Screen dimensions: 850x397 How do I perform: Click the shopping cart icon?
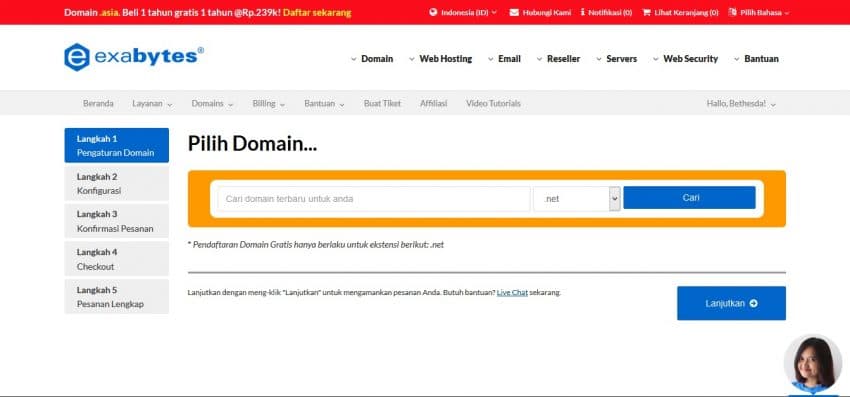[x=646, y=12]
